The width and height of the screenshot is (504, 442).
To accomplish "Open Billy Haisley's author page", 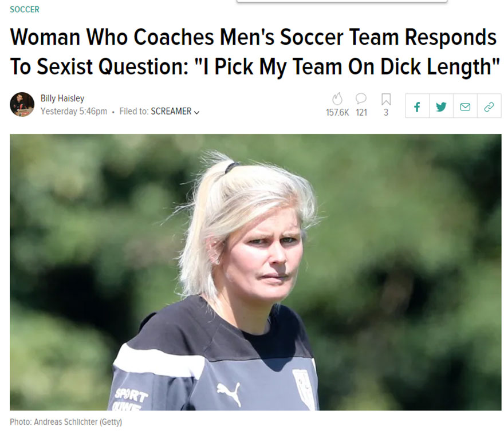I will [x=62, y=98].
